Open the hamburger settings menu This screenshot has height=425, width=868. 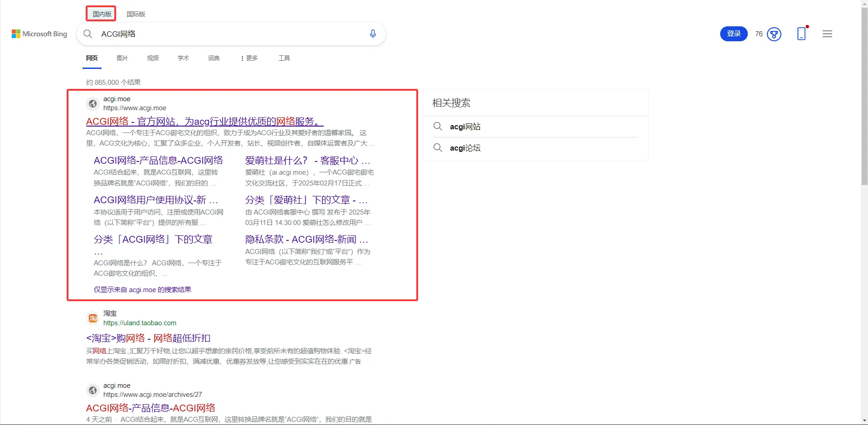(x=827, y=34)
